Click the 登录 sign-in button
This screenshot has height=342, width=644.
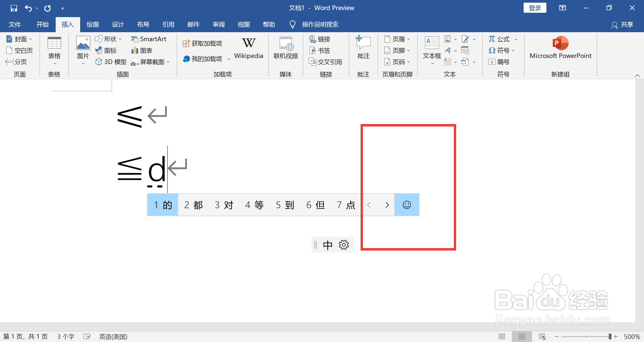(535, 8)
